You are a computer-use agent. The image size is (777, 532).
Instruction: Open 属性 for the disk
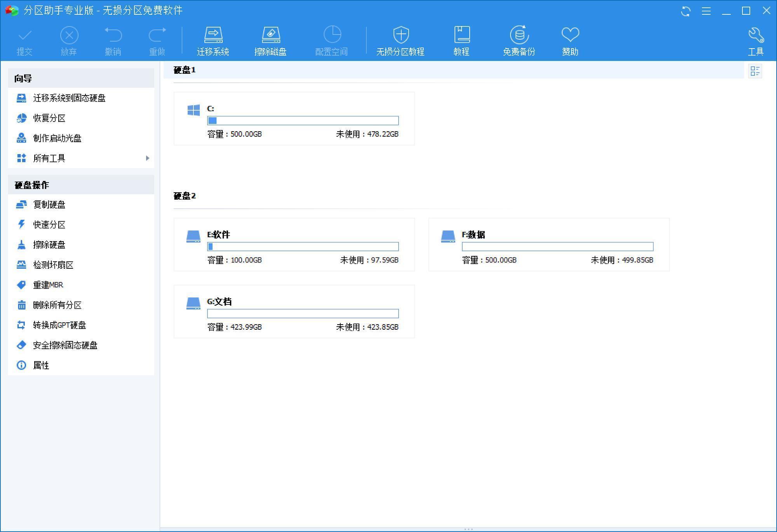coord(40,365)
